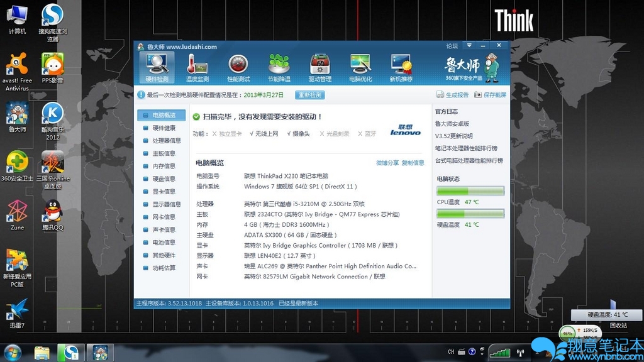
Task: Click the 鲁大师 mascot logo
Action: pyautogui.click(x=491, y=67)
